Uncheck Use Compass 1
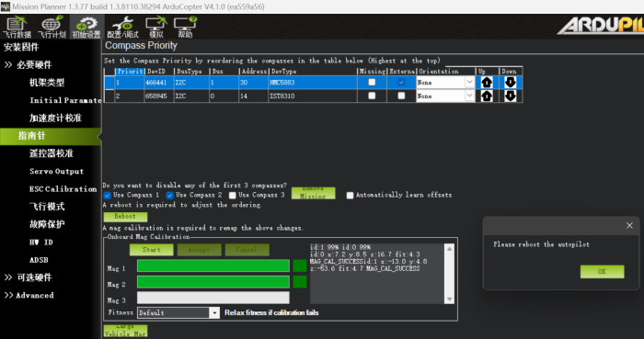 click(108, 195)
